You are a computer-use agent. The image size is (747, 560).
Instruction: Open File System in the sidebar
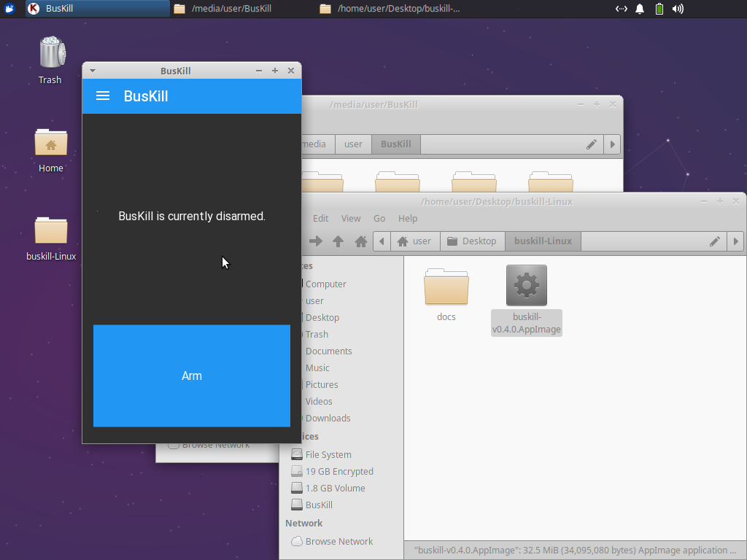click(x=322, y=455)
